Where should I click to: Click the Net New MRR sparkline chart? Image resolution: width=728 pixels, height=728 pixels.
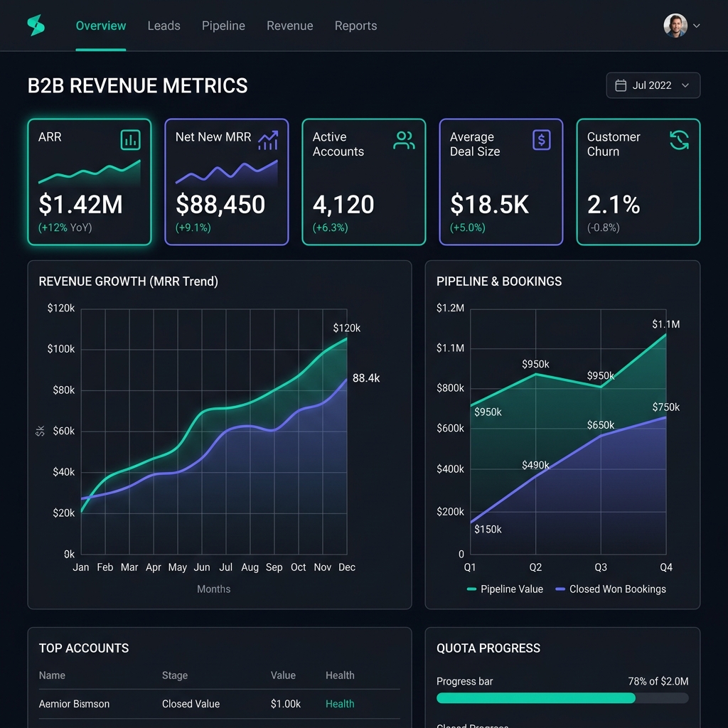tap(227, 173)
